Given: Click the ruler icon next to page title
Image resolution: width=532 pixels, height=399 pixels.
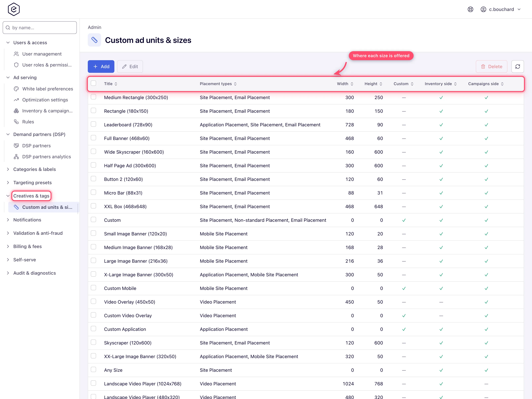Looking at the screenshot, I should (94, 40).
